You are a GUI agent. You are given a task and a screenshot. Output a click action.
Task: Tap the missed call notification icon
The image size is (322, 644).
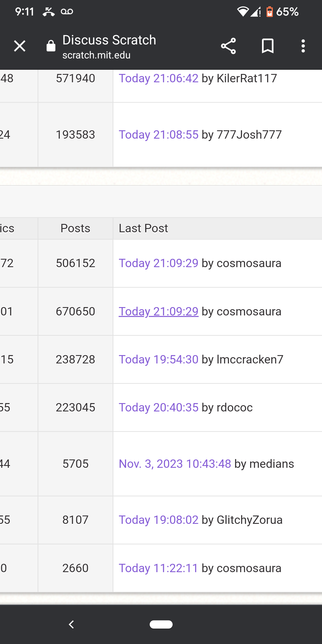(49, 12)
